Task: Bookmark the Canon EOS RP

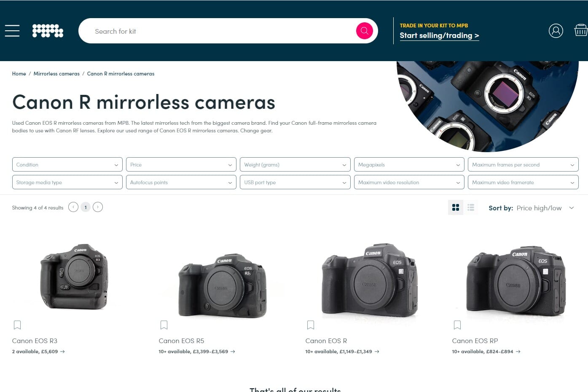Action: (x=457, y=325)
